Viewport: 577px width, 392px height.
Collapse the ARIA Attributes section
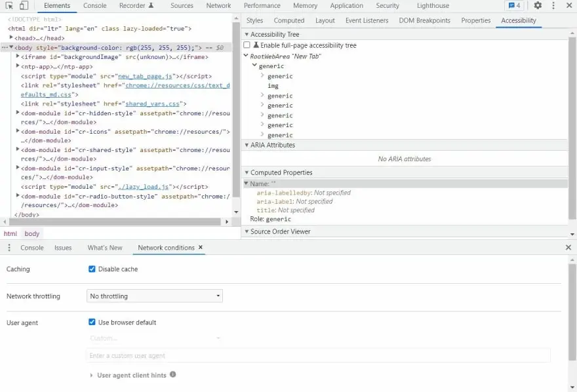[247, 145]
